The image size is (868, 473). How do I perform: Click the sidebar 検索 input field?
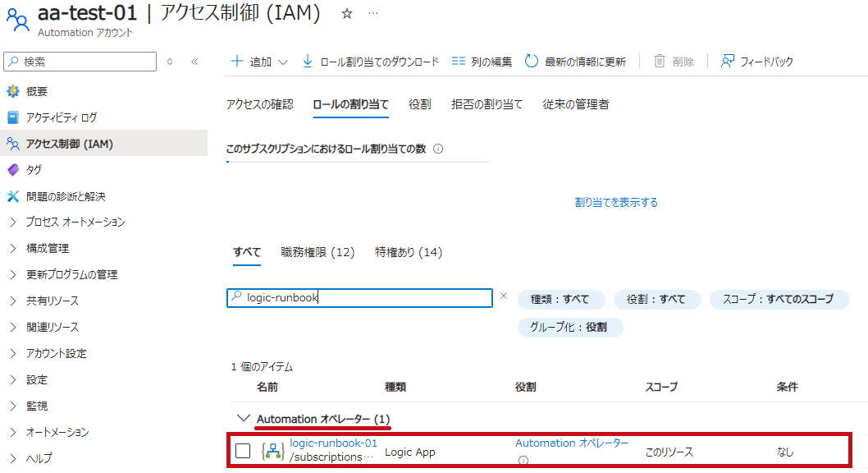pyautogui.click(x=80, y=62)
